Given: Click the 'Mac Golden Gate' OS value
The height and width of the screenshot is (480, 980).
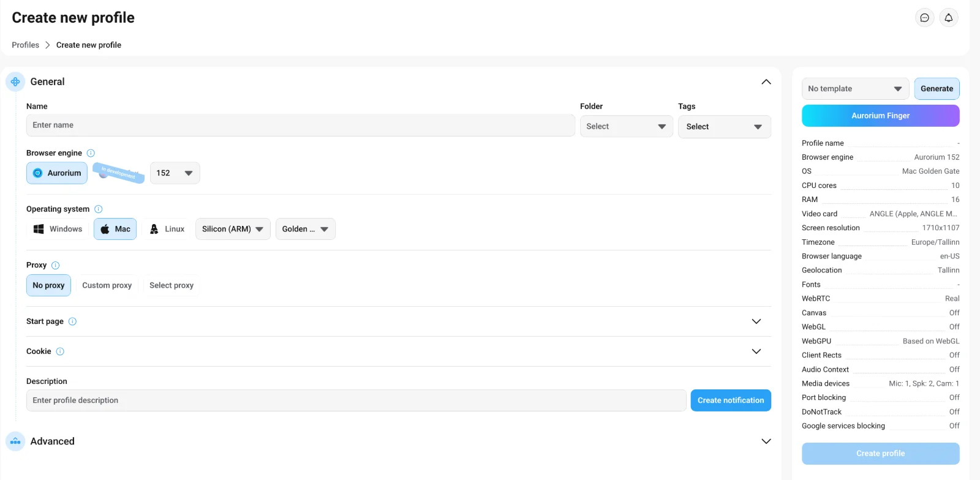Looking at the screenshot, I should coord(930,171).
